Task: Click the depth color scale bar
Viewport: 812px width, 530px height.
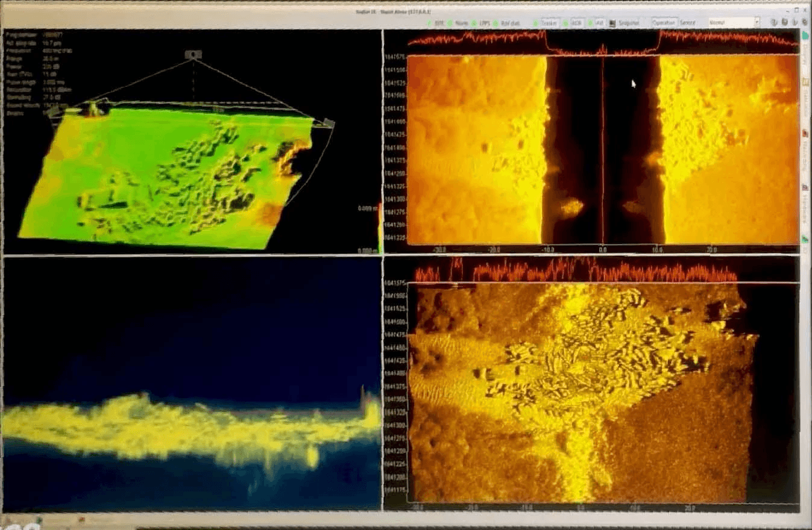Action: [380, 229]
